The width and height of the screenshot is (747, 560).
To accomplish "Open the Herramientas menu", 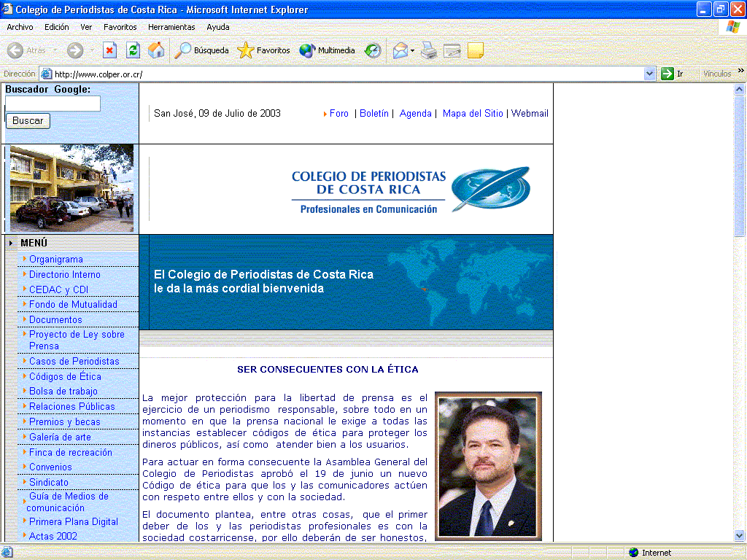I will (171, 27).
